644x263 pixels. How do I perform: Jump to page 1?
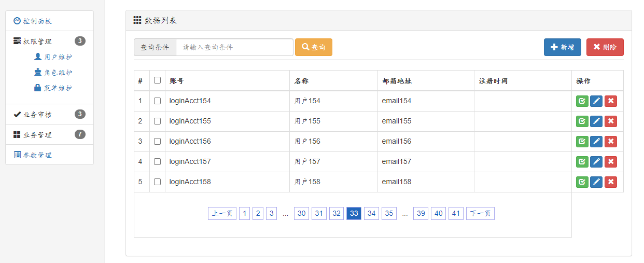(x=244, y=213)
